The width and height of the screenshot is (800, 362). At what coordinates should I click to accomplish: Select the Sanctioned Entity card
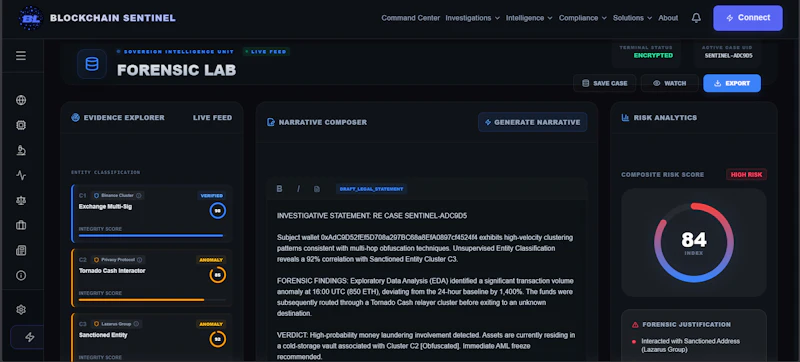152,338
